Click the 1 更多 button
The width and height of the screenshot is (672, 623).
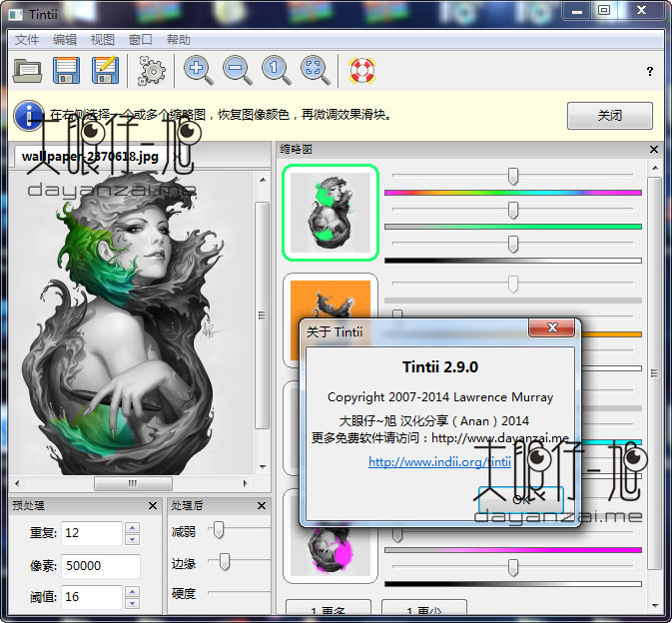pyautogui.click(x=329, y=608)
